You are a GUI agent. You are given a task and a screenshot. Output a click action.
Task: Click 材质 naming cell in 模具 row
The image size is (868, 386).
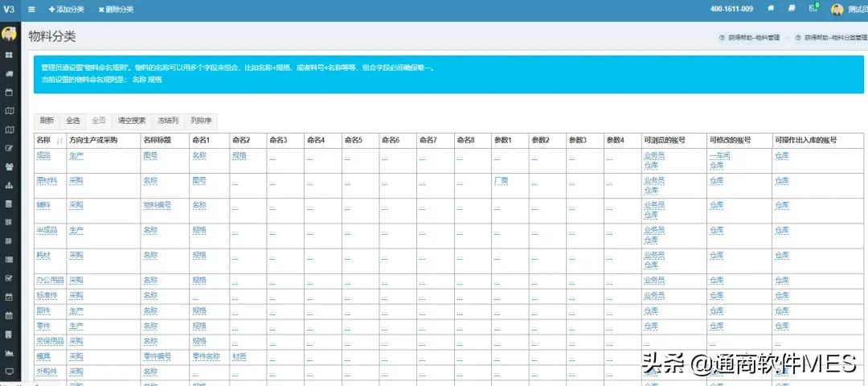coord(240,356)
